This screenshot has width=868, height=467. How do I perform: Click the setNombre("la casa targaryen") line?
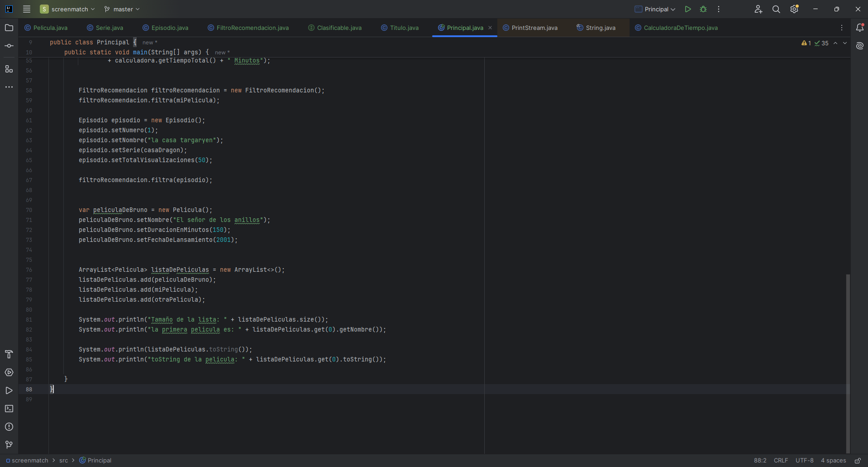coord(151,140)
